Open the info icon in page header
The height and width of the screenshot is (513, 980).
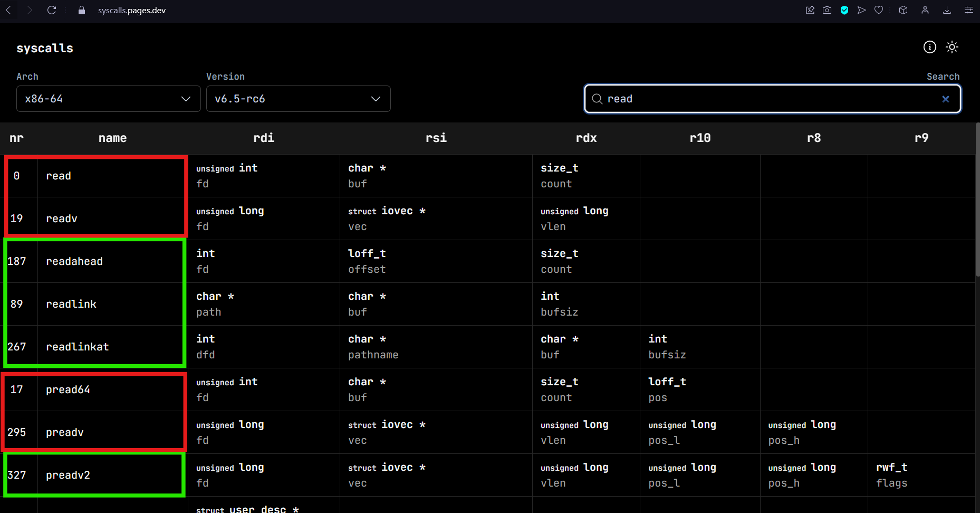929,47
